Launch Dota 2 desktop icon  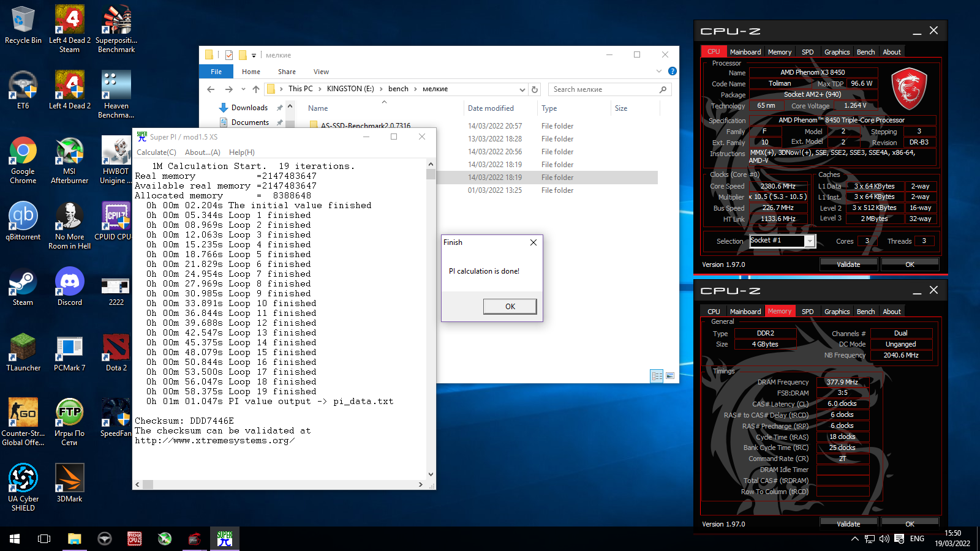click(x=116, y=352)
